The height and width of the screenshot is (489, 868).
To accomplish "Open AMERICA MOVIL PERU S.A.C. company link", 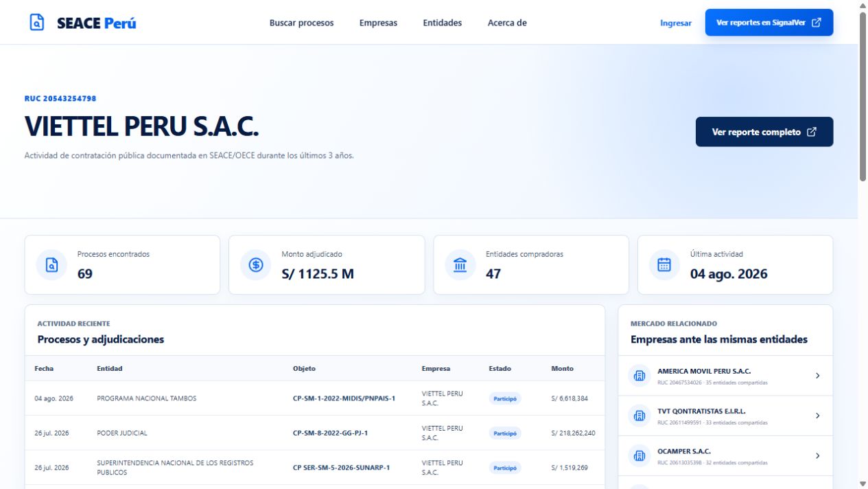I will coord(725,376).
